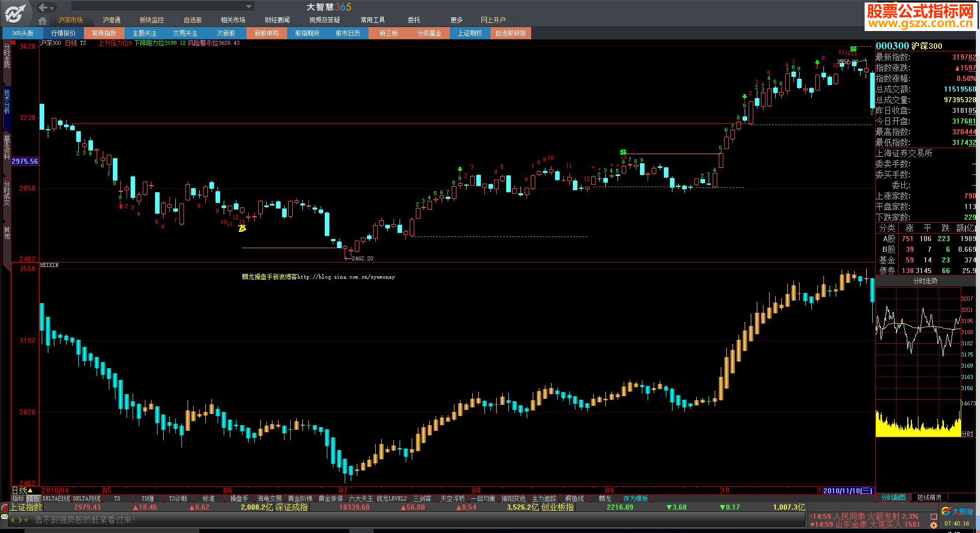
Task: Open the blog link in the HEIKIN chart
Action: (318, 277)
